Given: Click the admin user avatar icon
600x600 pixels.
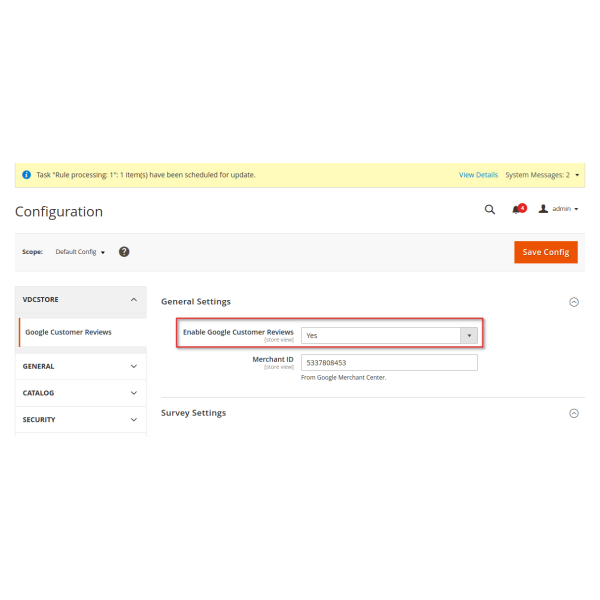Looking at the screenshot, I should tap(543, 209).
